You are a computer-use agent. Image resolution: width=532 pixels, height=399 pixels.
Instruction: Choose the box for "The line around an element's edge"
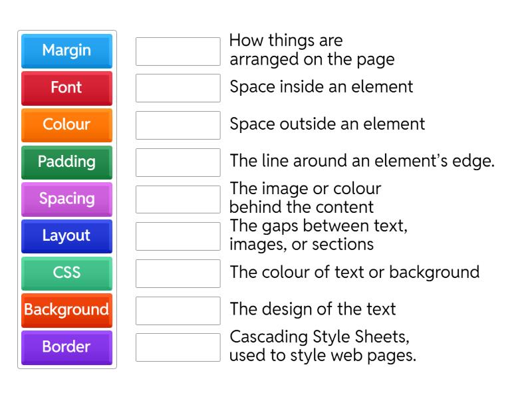(x=178, y=162)
